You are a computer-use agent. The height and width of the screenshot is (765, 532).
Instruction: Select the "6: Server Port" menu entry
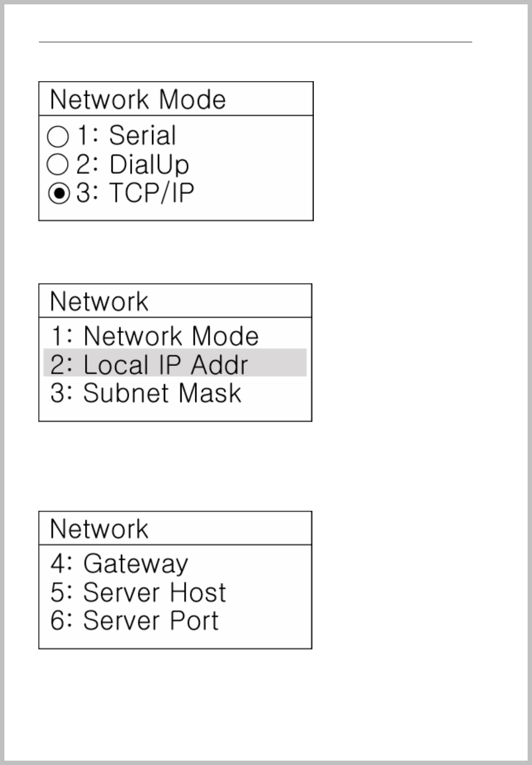pos(135,621)
